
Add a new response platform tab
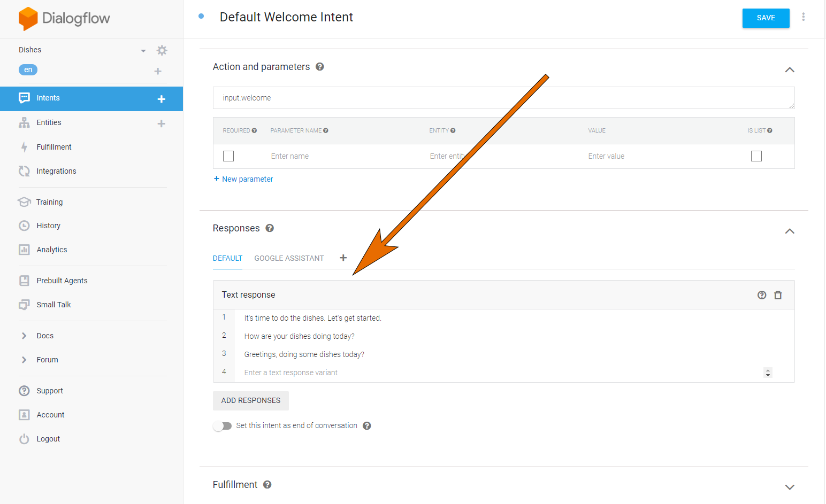coord(343,258)
